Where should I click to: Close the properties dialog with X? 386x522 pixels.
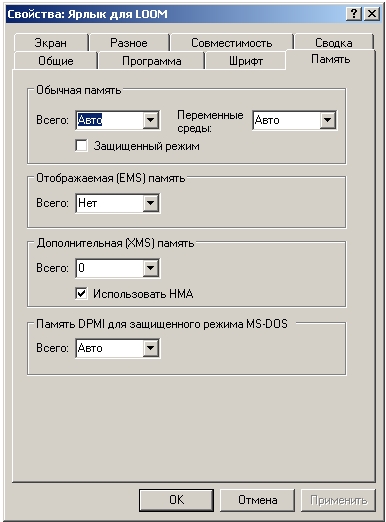pos(371,14)
